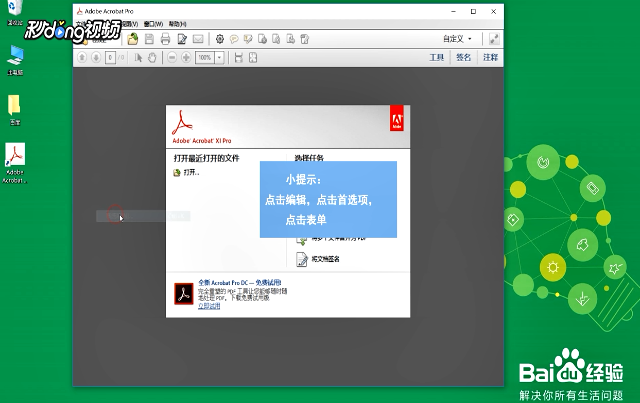This screenshot has height=403, width=640.
Task: Click the 全新 Acrobat Pro DC 免费试用 headline
Action: click(x=240, y=283)
